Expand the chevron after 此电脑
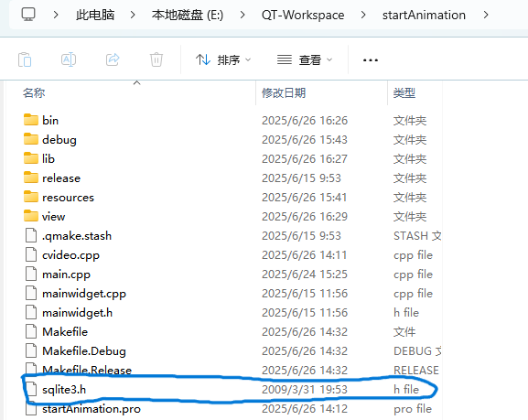This screenshot has width=528, height=420. [133, 15]
